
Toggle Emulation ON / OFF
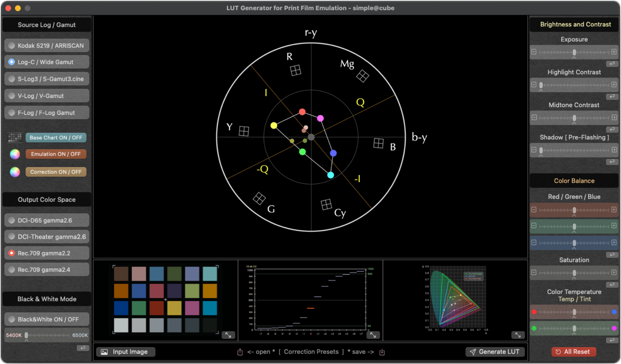(55, 154)
